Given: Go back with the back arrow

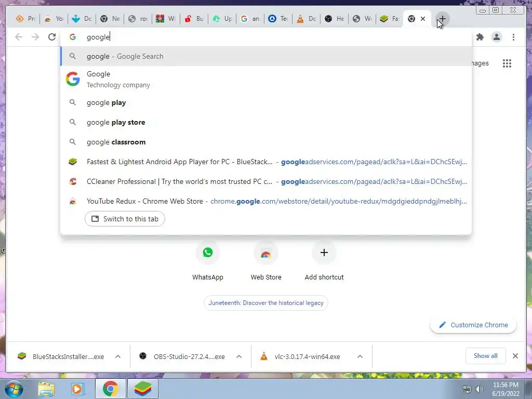Looking at the screenshot, I should coord(19,37).
